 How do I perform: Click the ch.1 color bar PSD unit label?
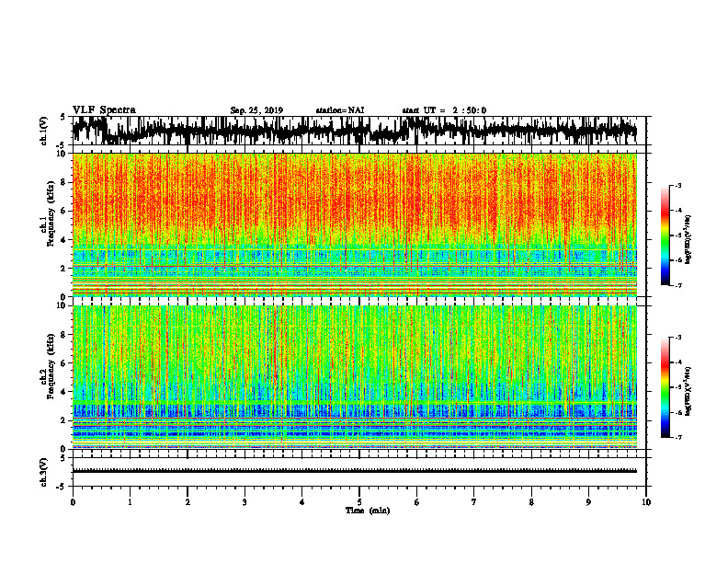click(688, 240)
